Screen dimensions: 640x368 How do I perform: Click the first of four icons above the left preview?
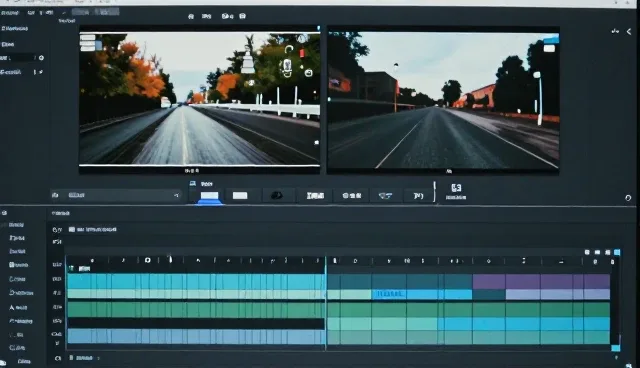coord(191,16)
